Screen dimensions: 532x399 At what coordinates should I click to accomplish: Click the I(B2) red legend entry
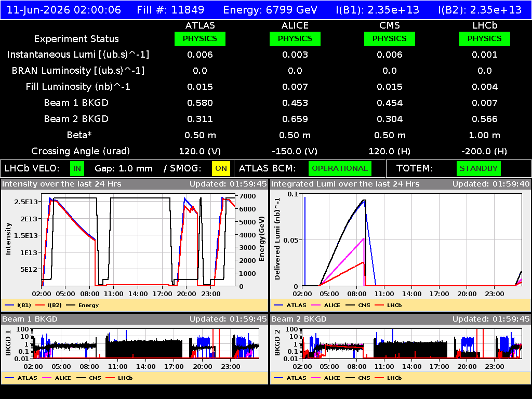(x=48, y=305)
